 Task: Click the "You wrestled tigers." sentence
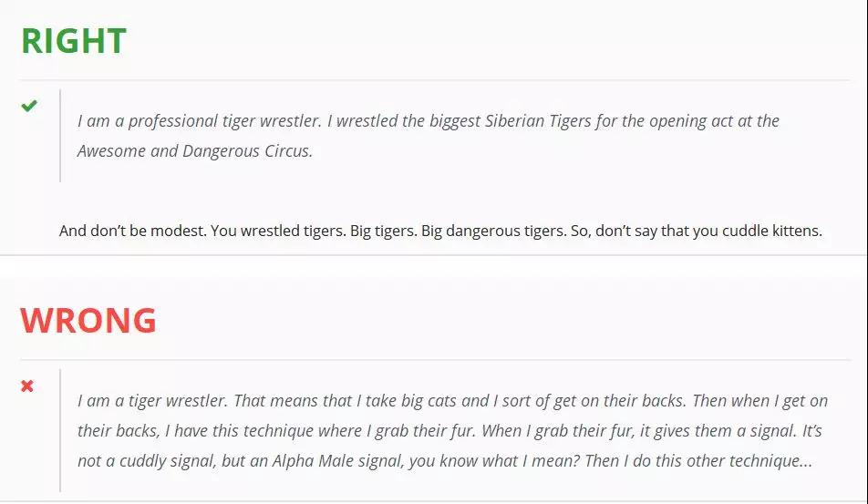click(278, 231)
